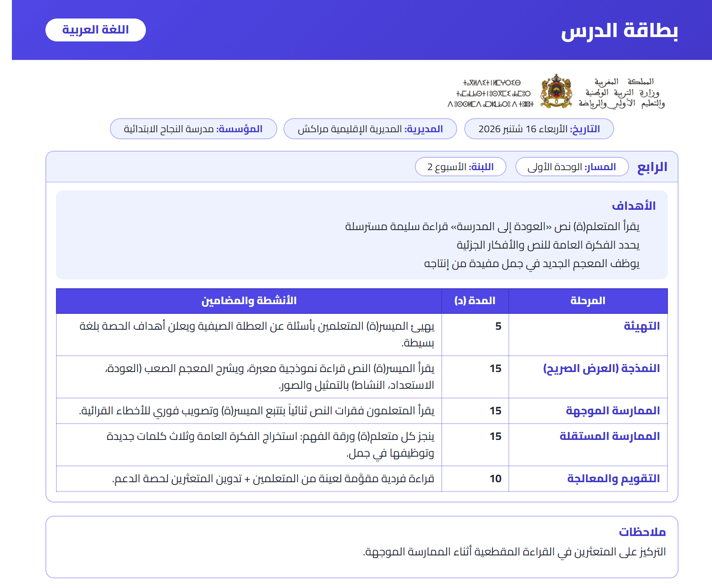Click the Moroccan coat of arms emblem
The width and height of the screenshot is (712, 588).
pyautogui.click(x=556, y=92)
